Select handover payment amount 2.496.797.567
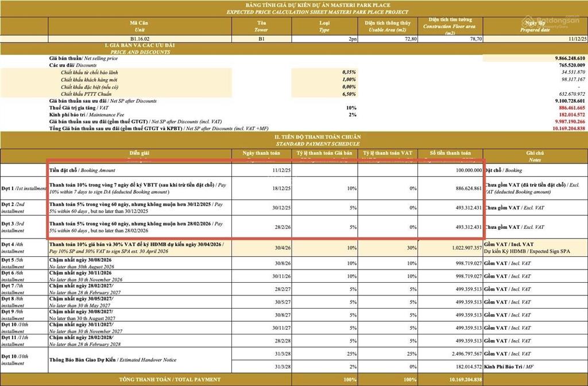 click(466, 354)
